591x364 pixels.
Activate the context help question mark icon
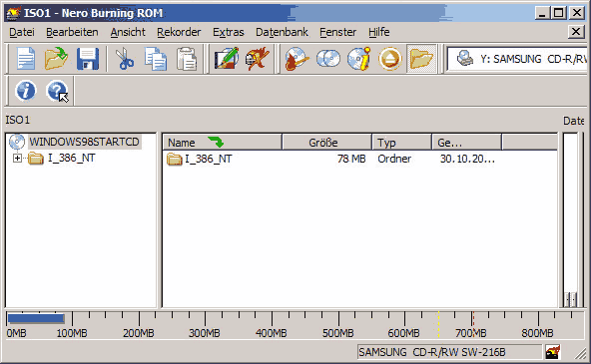(x=57, y=91)
